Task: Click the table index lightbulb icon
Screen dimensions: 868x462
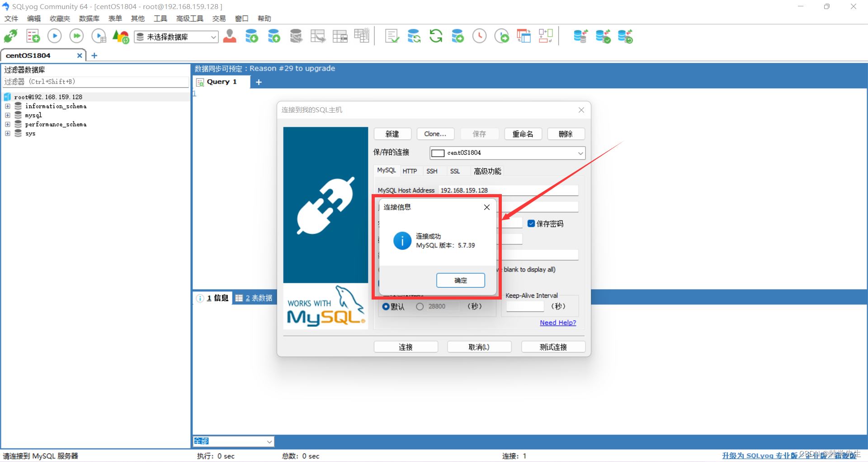Action: 362,35
